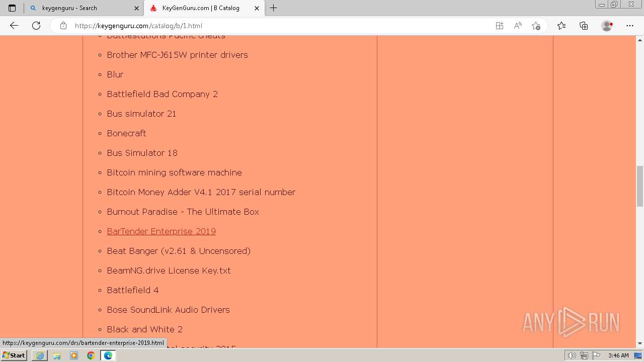Screen dimensions: 644x362
Task: Open BeamNG.drive License Key.txt entry
Action: [169, 270]
